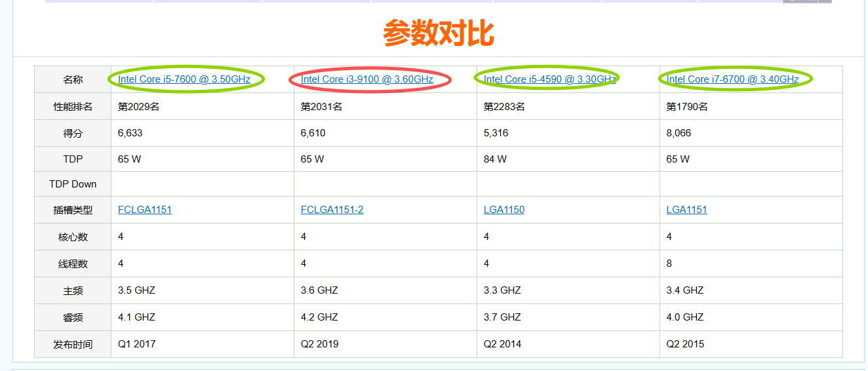The image size is (868, 371).
Task: Click release date Q2 2019
Action: [320, 344]
